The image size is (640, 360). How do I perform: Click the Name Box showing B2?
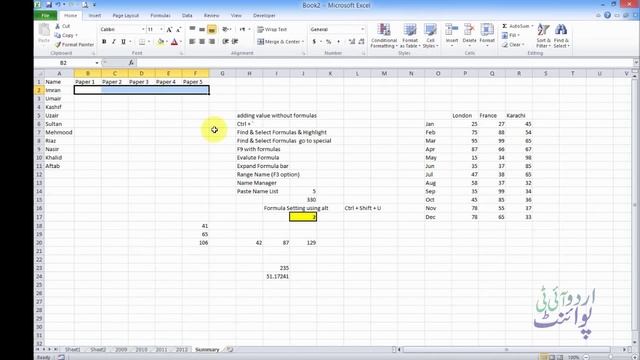[63, 63]
